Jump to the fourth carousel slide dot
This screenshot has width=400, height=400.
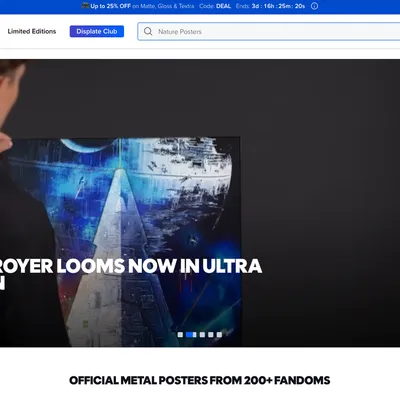[211, 334]
